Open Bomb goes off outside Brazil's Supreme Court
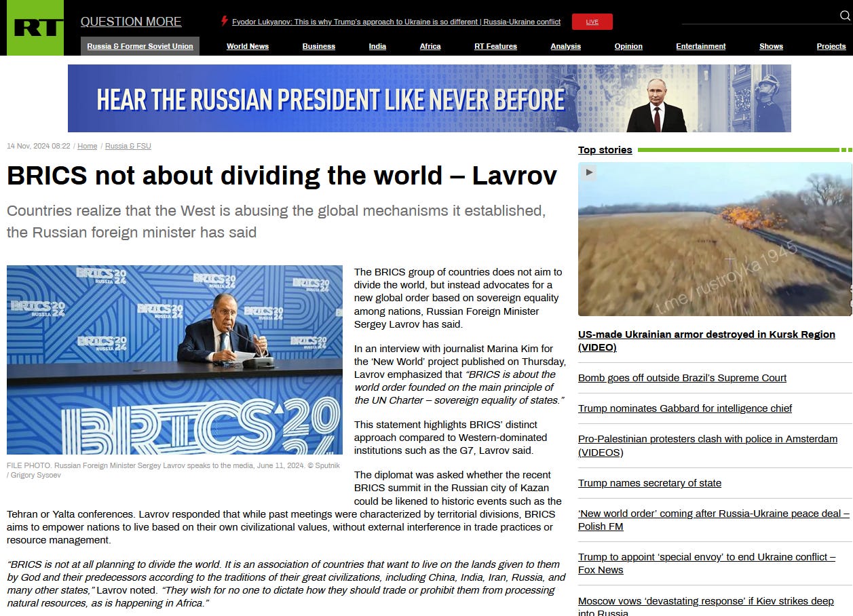Screen dimensions: 853x616 pos(682,378)
